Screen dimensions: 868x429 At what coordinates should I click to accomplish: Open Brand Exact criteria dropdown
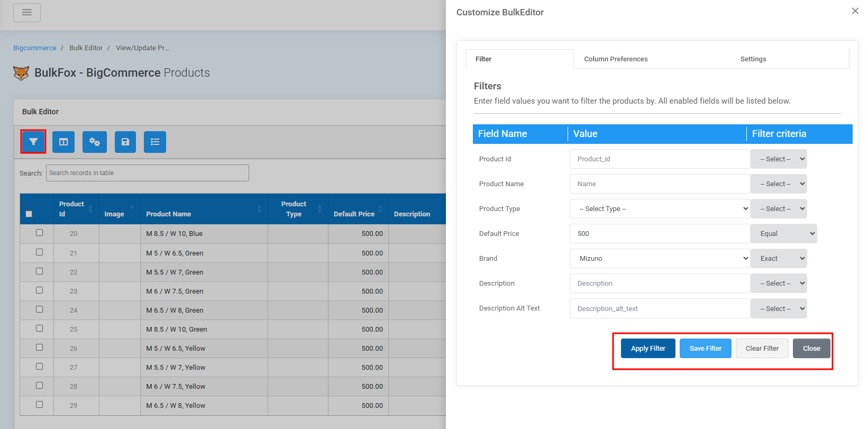[x=779, y=259]
